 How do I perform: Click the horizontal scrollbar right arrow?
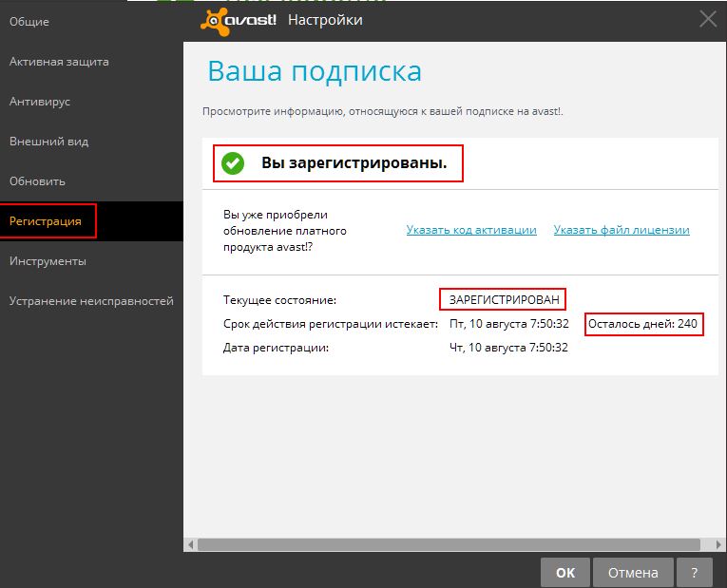(x=719, y=544)
